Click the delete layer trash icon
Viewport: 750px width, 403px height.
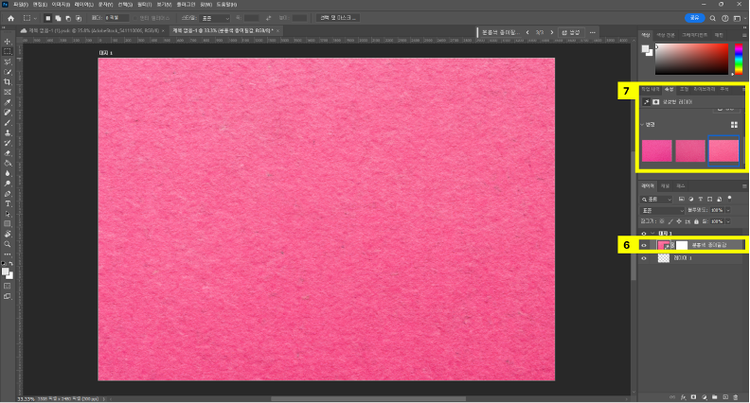pos(736,397)
